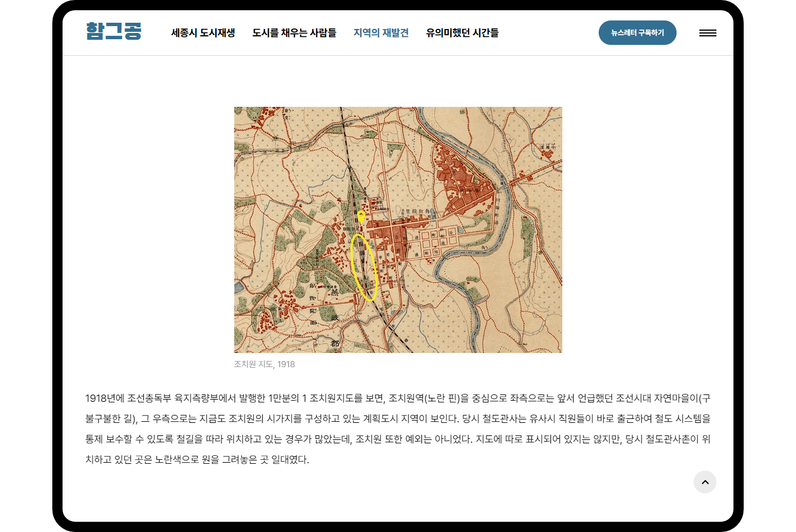Open the 도시를 채우는 사람들 menu
This screenshot has height=532, width=796.
pyautogui.click(x=294, y=33)
